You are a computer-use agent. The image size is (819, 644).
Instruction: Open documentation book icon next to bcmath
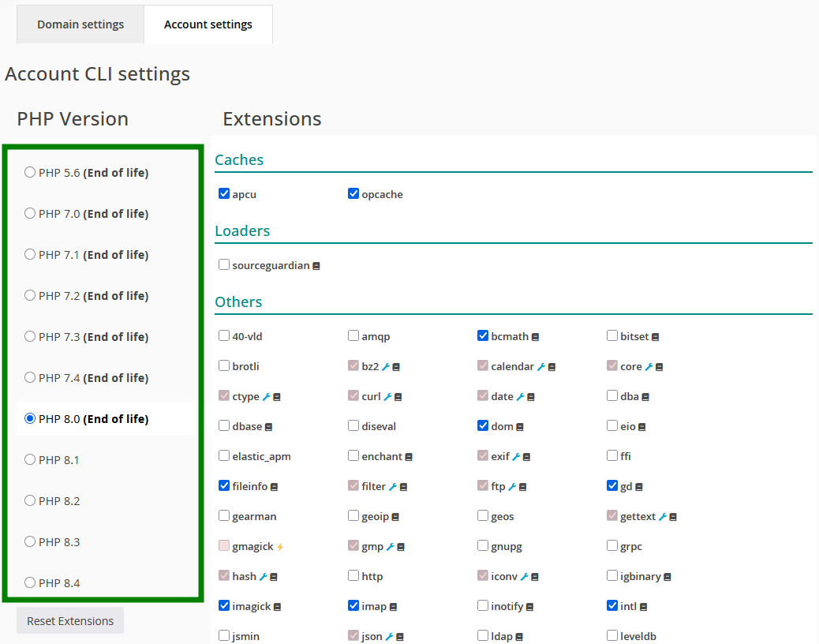point(536,337)
